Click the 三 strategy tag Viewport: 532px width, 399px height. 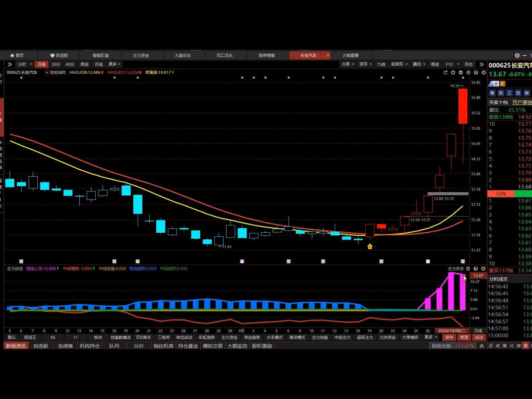509,93
